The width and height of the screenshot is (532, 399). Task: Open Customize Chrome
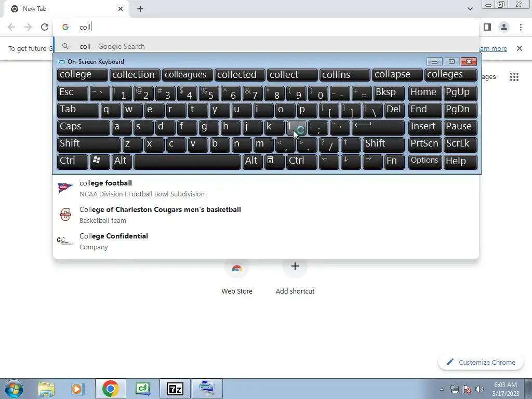click(481, 362)
